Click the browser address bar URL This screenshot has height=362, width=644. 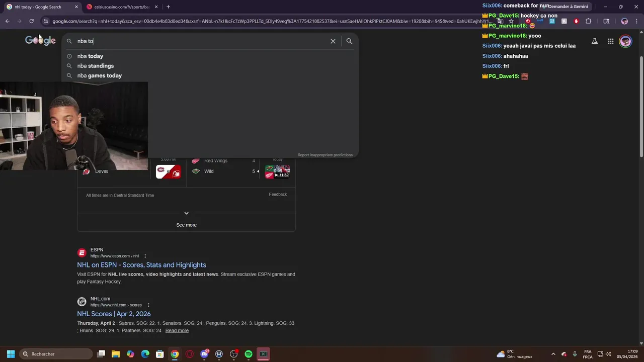pos(272,21)
